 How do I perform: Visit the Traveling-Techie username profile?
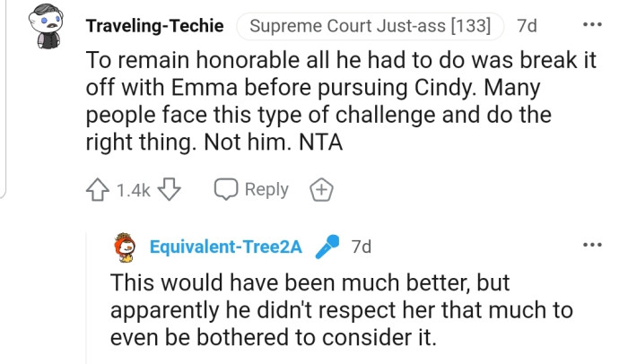[x=154, y=26]
